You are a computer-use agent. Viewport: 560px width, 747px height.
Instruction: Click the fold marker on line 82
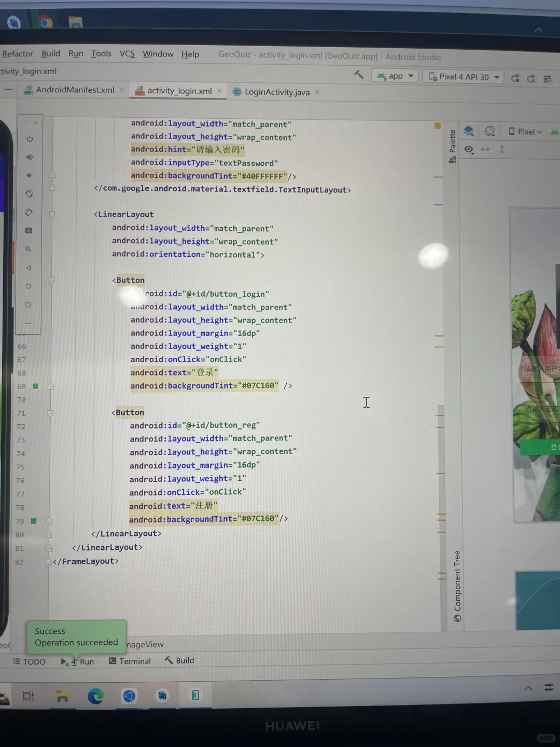(48, 562)
